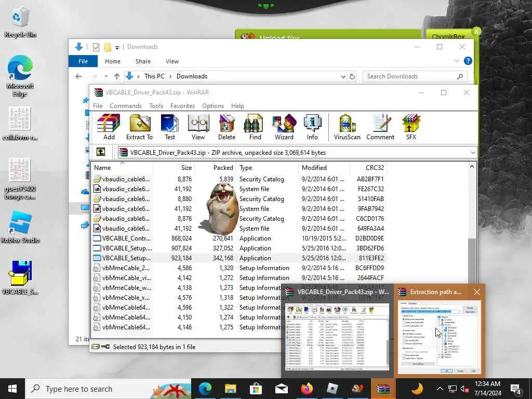Switch to the Explorer Share tab

tap(143, 61)
